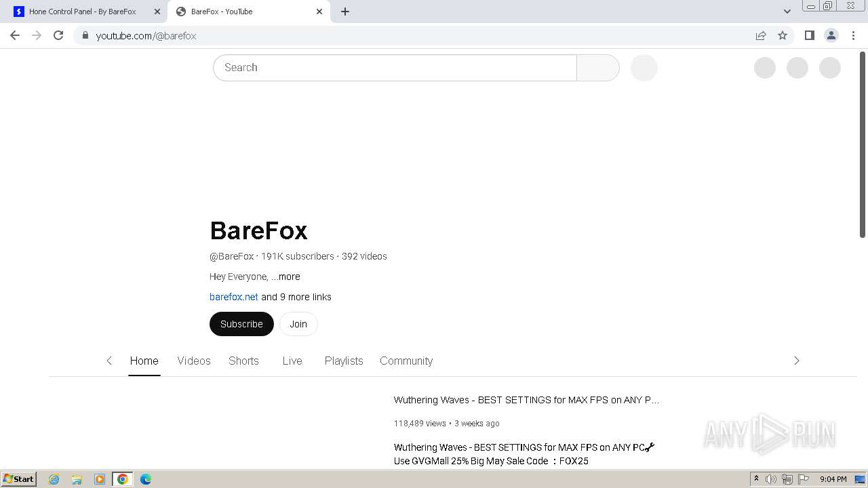
Task: Close the Hone Control Panel tab
Action: coord(157,12)
